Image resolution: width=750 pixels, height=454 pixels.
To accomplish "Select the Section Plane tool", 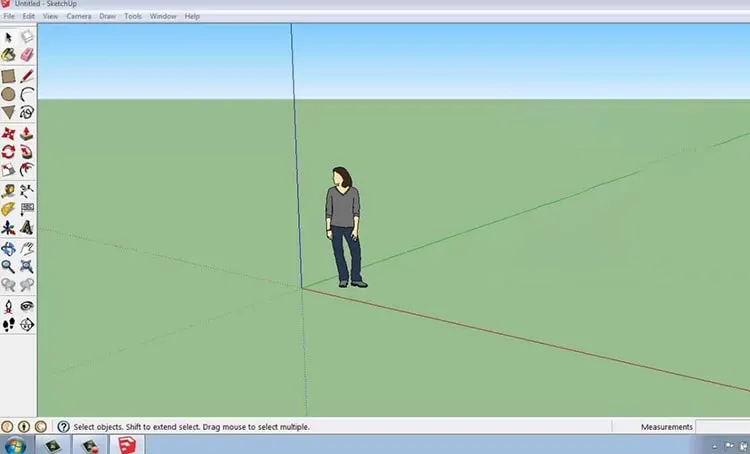I will (x=27, y=324).
